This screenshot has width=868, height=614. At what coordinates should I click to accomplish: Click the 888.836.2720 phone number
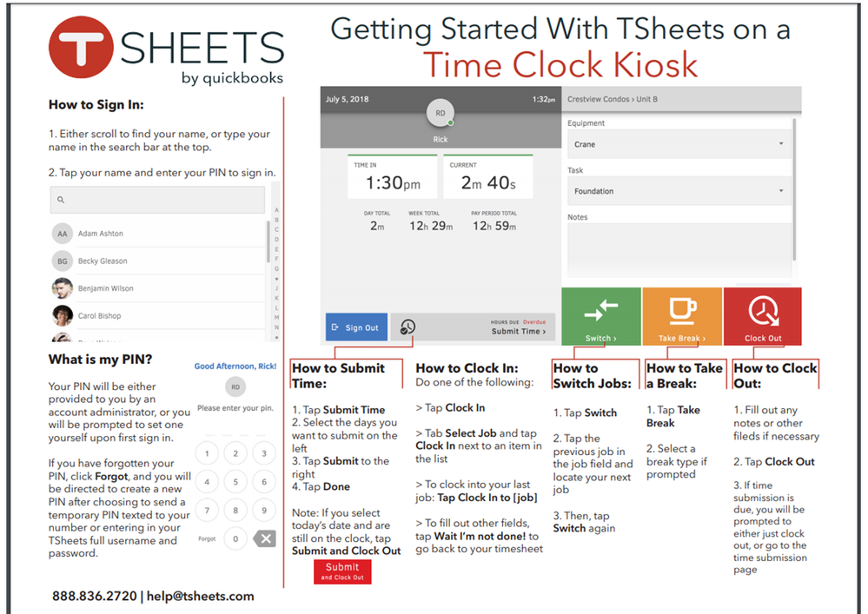click(x=94, y=597)
